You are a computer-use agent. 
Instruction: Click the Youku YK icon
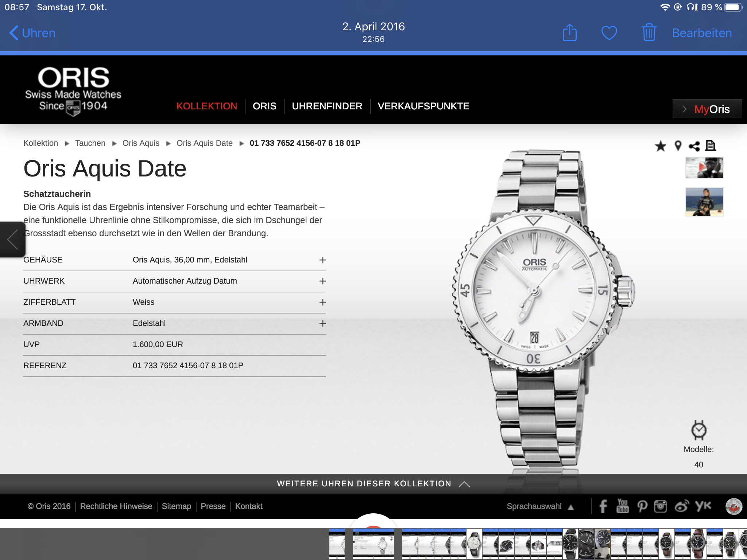pos(703,506)
